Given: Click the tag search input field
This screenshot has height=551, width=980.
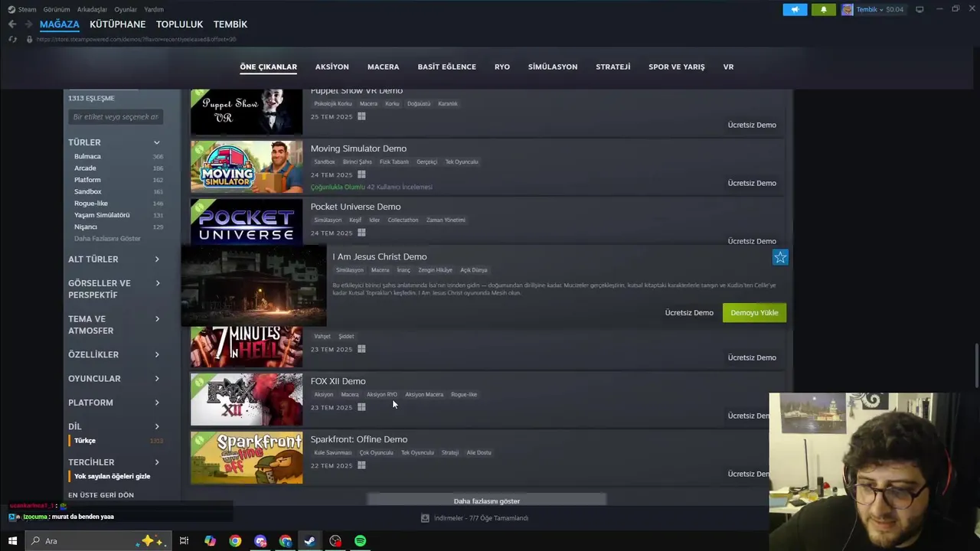Looking at the screenshot, I should pyautogui.click(x=116, y=117).
